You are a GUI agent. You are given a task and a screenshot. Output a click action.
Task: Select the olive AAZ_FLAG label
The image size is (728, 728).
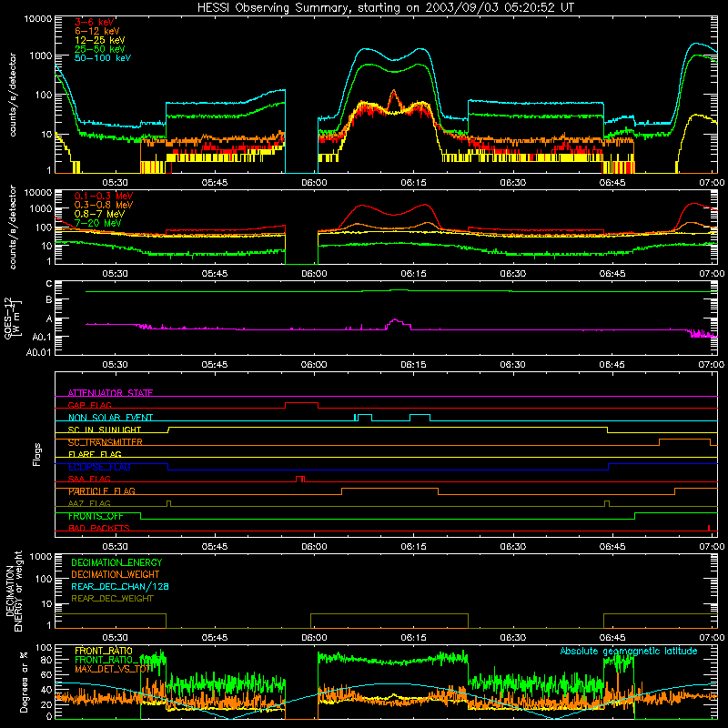(x=89, y=503)
